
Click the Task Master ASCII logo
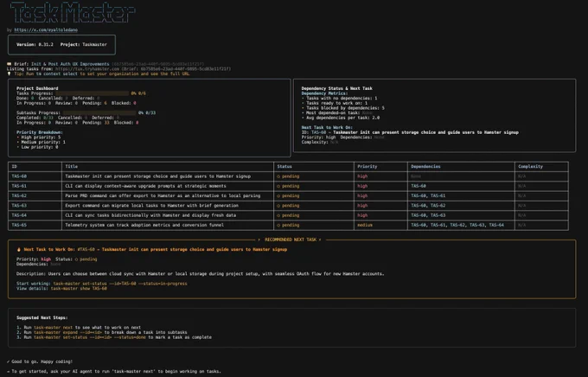coord(73,12)
